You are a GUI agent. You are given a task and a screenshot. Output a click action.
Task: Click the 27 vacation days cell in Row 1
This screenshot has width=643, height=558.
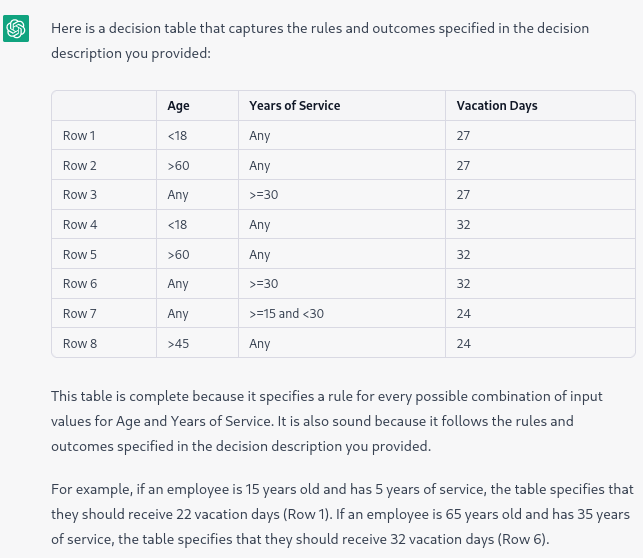(540, 136)
